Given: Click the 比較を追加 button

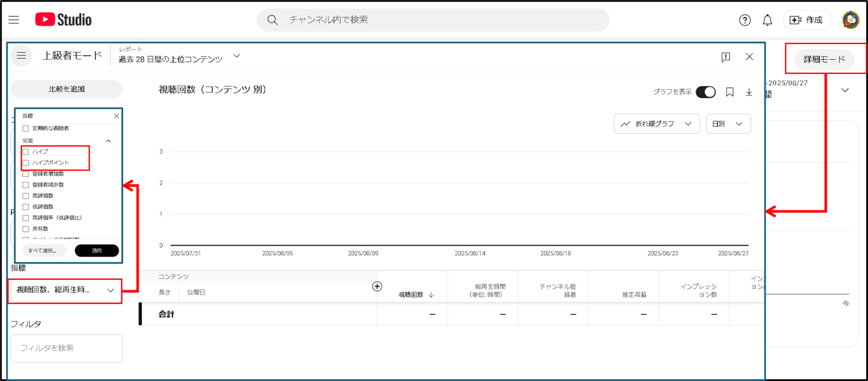Looking at the screenshot, I should [66, 89].
